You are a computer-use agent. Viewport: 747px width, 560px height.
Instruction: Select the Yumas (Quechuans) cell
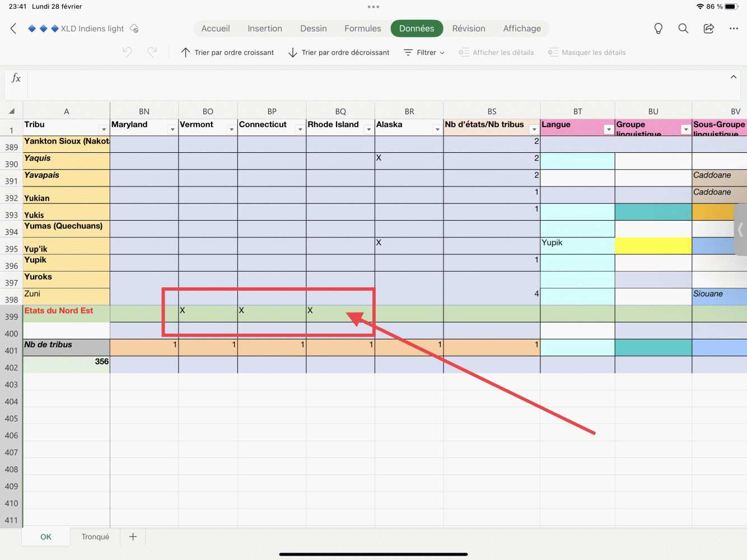pyautogui.click(x=66, y=229)
